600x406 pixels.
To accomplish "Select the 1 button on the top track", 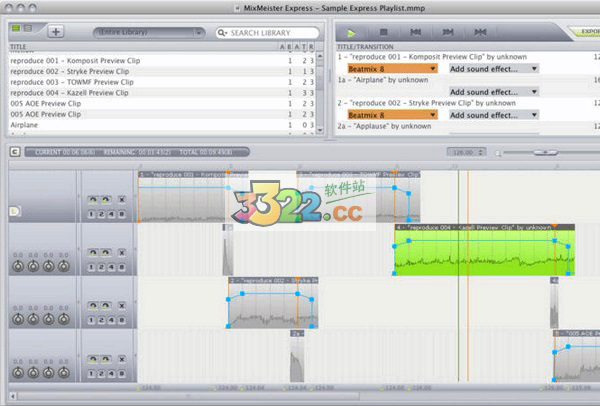I will 91,214.
